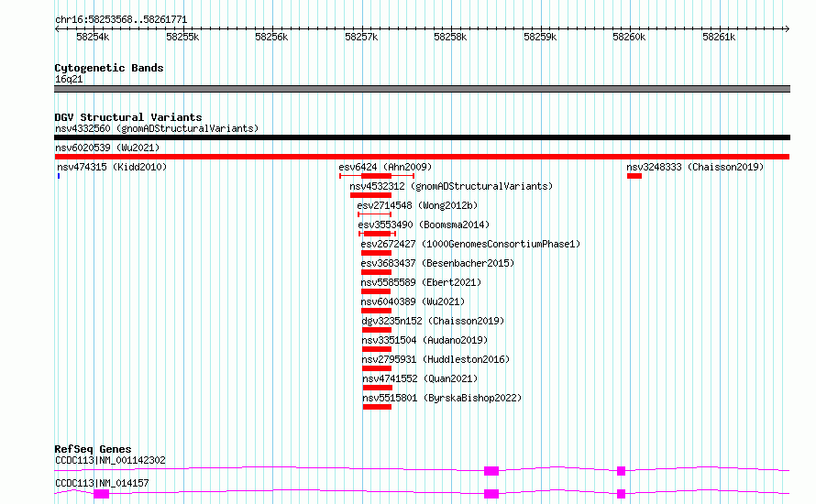This screenshot has width=816, height=504.
Task: Click the nsv6020539 (Wu2021) label
Action: pos(107,148)
